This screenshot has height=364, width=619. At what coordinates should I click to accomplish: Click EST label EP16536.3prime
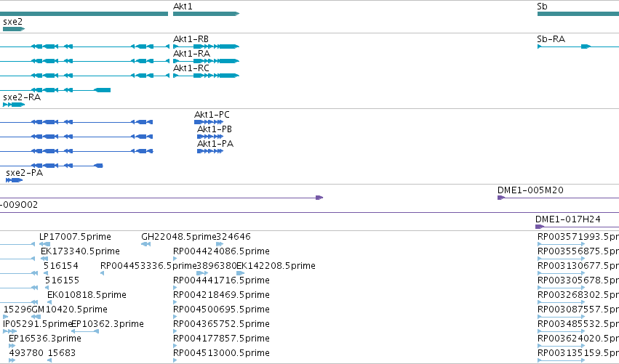pyautogui.click(x=45, y=339)
